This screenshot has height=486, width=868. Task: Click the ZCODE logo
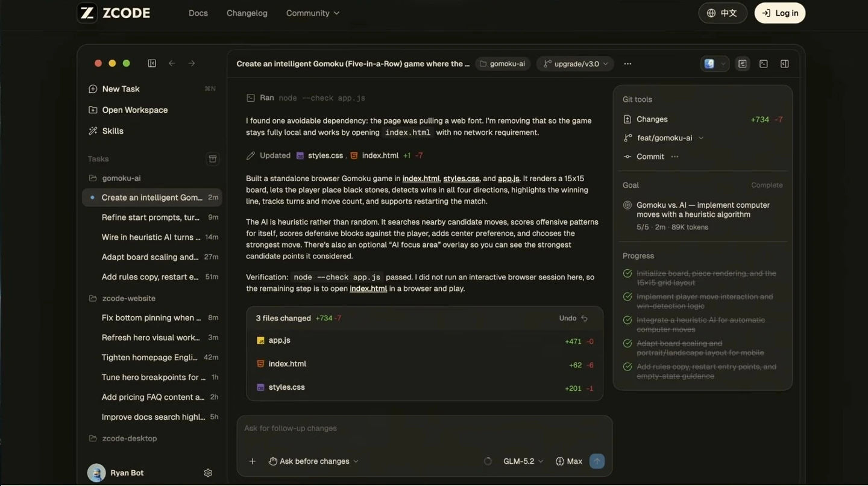click(114, 13)
